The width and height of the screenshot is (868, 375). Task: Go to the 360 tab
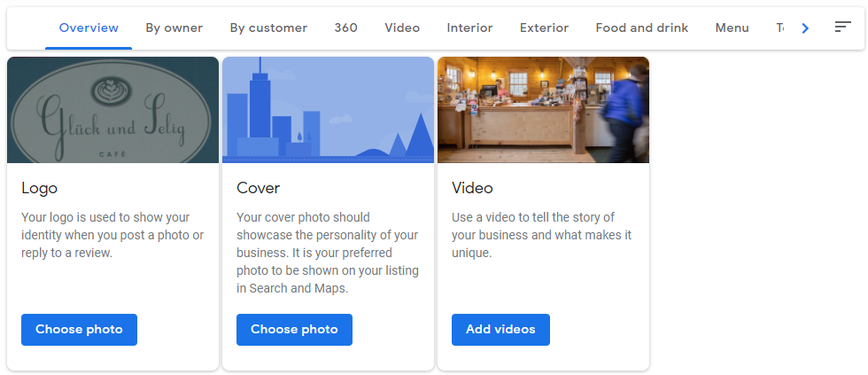(346, 27)
